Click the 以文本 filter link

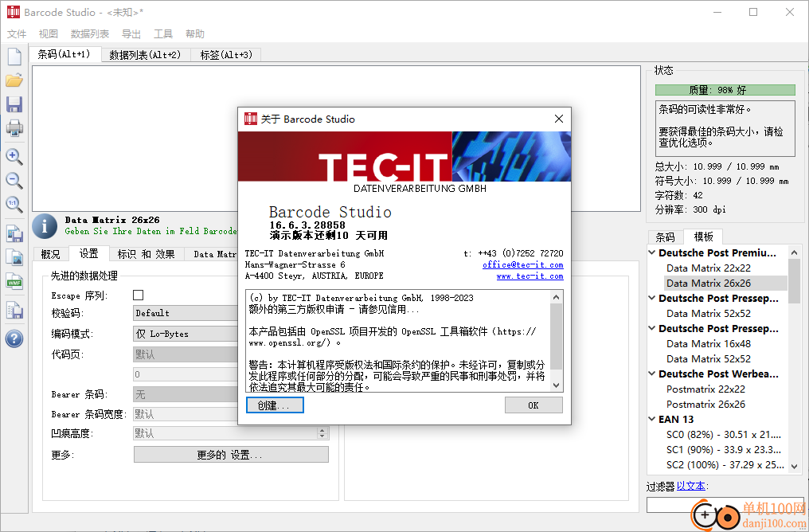tap(691, 486)
